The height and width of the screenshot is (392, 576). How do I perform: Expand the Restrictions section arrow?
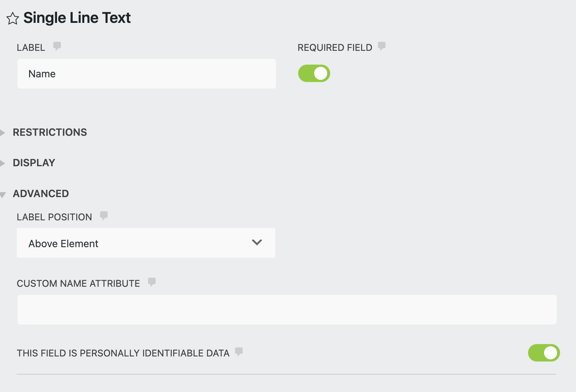3,132
